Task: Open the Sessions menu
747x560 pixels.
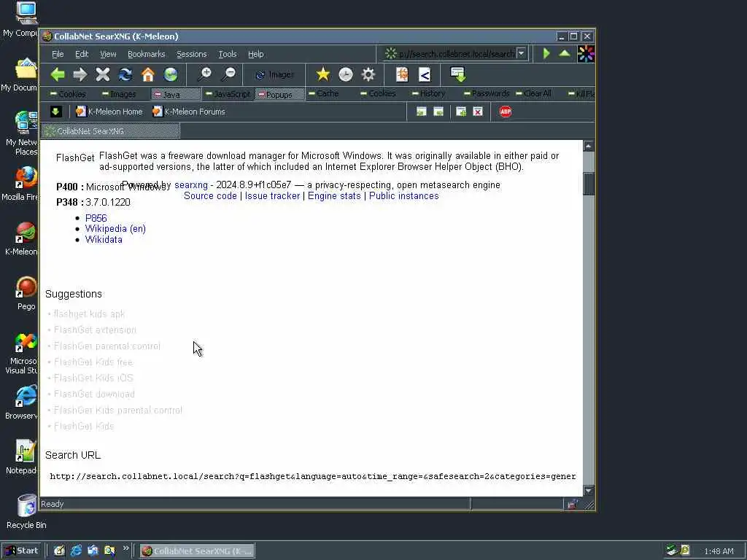Action: tap(192, 54)
